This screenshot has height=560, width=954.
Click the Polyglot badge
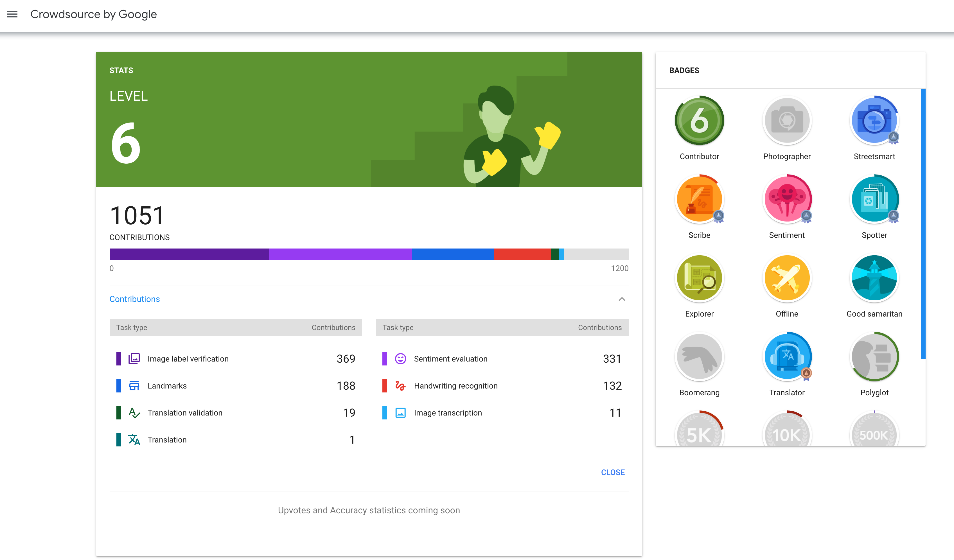tap(874, 357)
